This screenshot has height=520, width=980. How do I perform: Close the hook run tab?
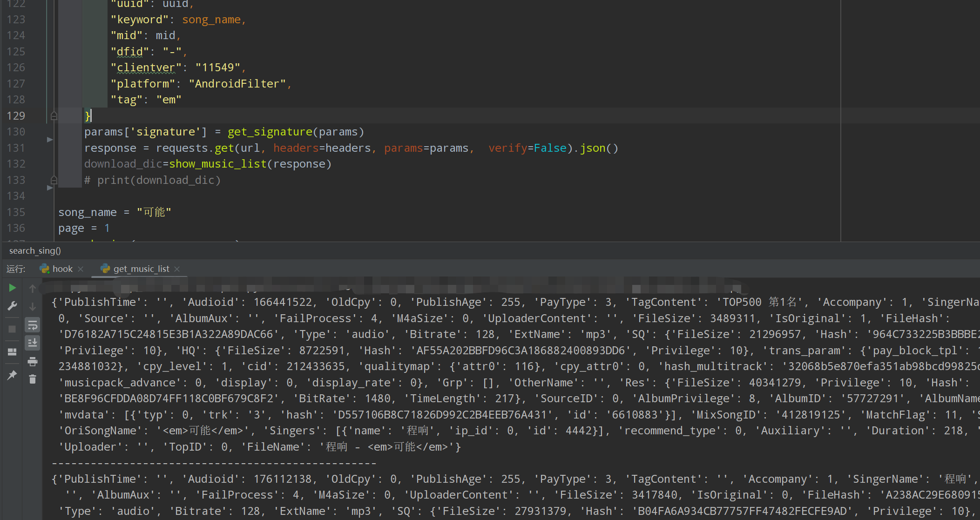click(x=81, y=269)
